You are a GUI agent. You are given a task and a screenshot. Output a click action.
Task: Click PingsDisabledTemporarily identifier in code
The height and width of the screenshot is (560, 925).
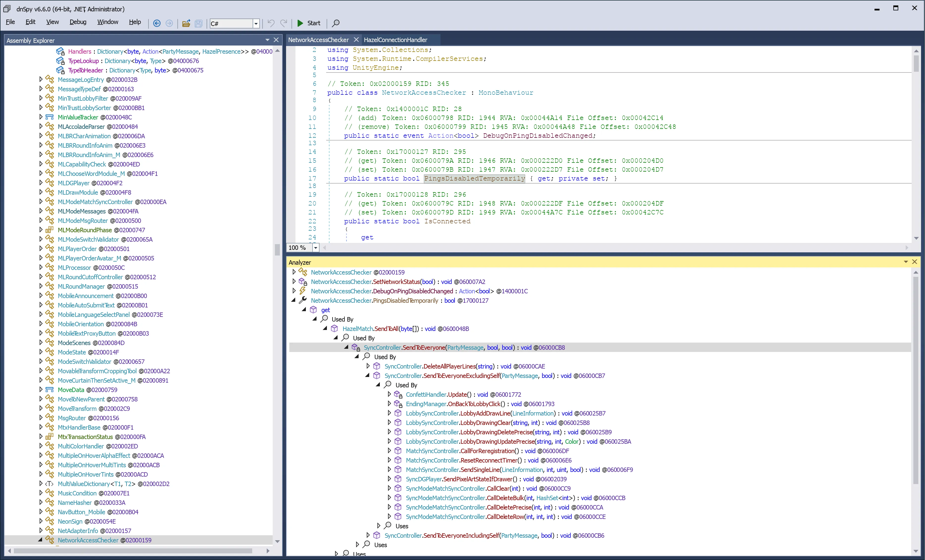[x=475, y=178]
